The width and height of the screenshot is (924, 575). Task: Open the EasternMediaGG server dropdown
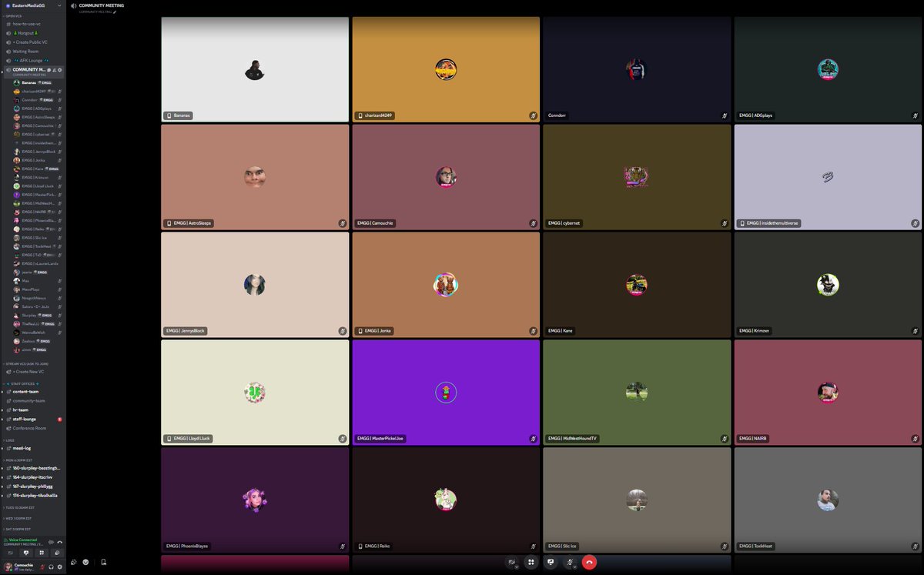[31, 5]
